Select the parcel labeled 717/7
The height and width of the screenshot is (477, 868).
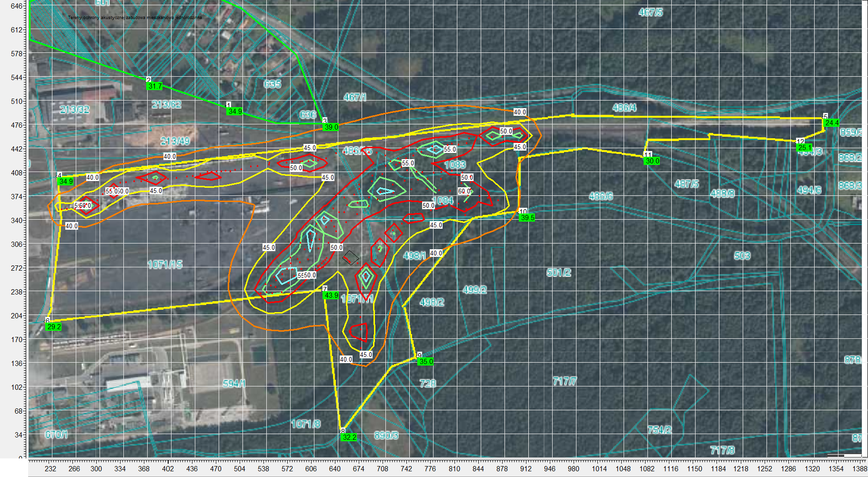tap(565, 381)
